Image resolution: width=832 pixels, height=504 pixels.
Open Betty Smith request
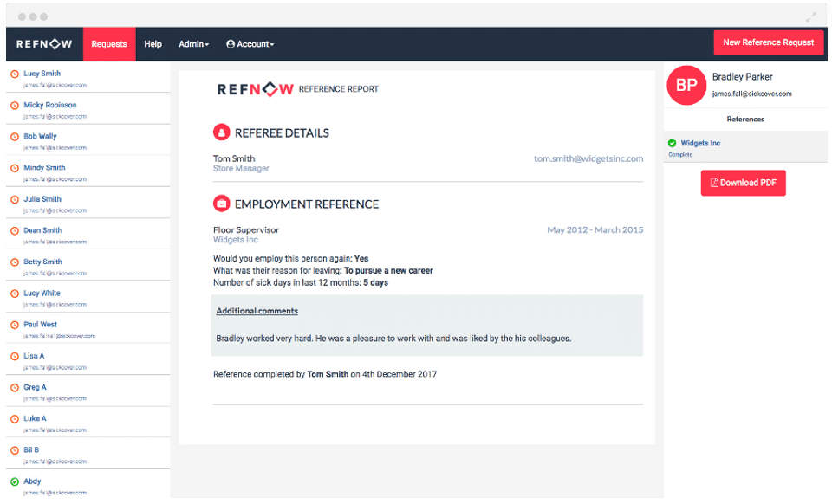(x=88, y=266)
